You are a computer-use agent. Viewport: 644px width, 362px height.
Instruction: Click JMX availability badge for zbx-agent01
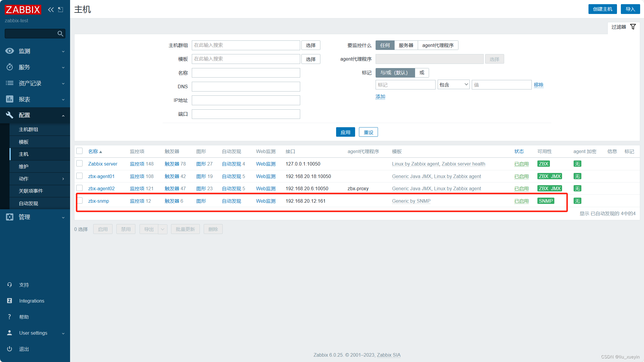click(x=556, y=176)
